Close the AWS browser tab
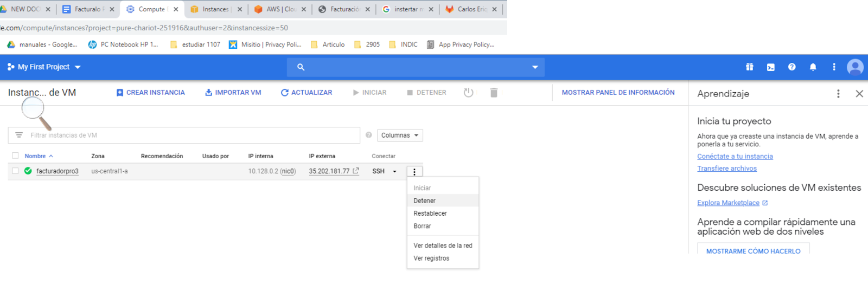868x285 pixels. pyautogui.click(x=303, y=9)
